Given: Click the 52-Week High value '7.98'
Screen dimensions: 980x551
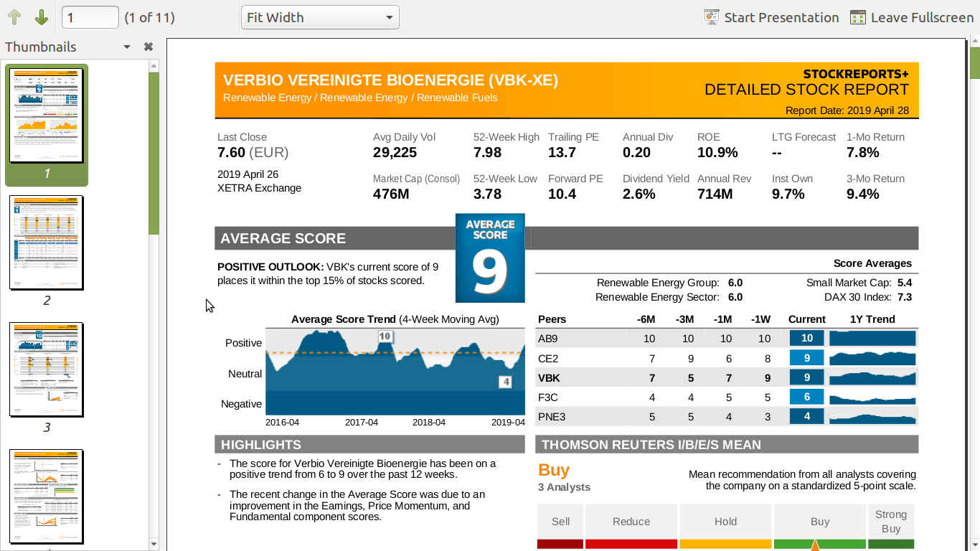Looking at the screenshot, I should point(487,152).
